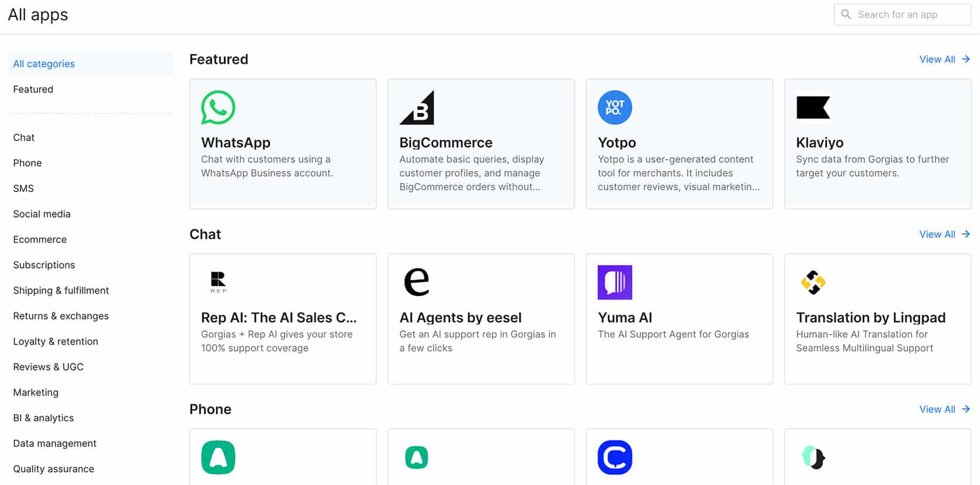This screenshot has width=980, height=485.
Task: Select the blue C logo Phone app
Action: coord(615,457)
